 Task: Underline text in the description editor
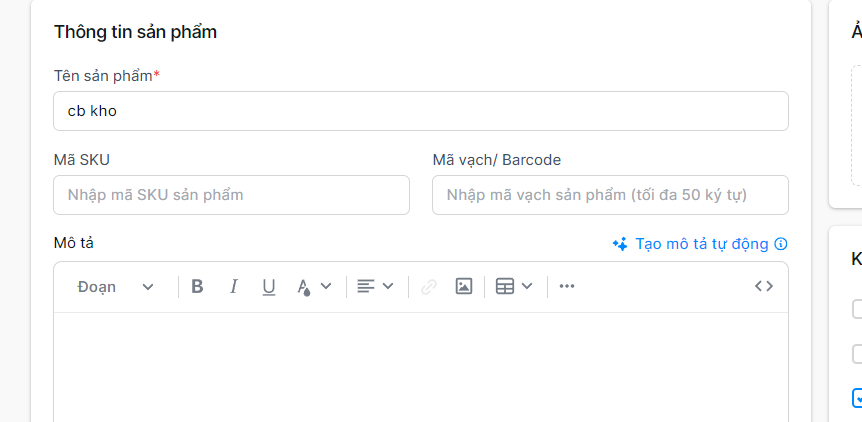268,287
